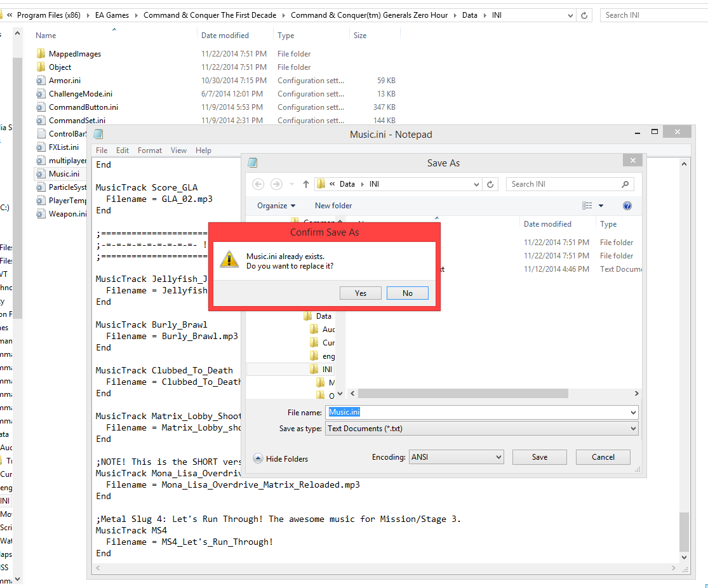Click the change view icon in Save As
This screenshot has width=708, height=588.
coord(587,206)
